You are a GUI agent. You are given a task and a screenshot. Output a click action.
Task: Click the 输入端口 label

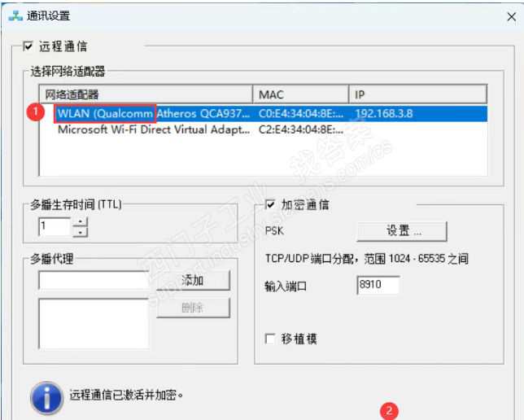(286, 287)
